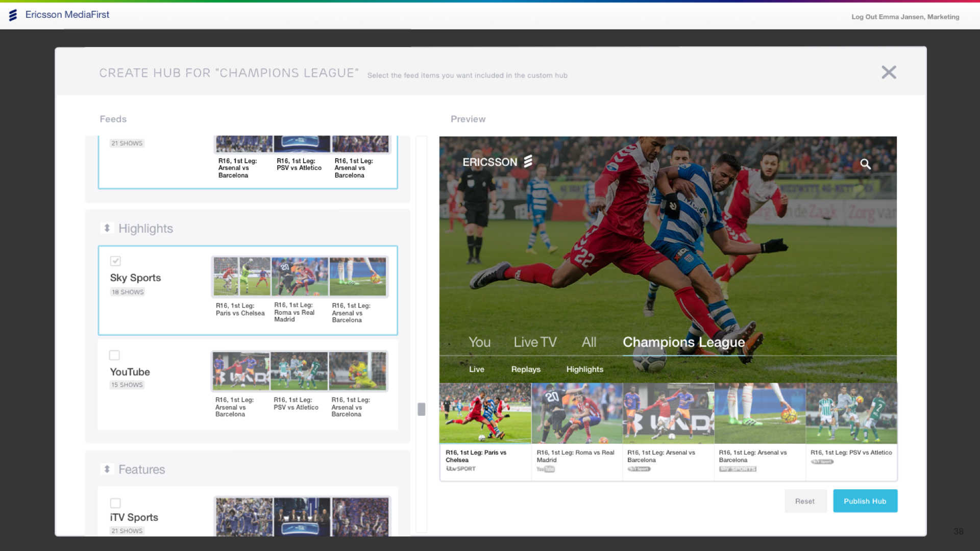Select the Highlights sub-tab in preview
Viewport: 980px width, 551px height.
(584, 369)
